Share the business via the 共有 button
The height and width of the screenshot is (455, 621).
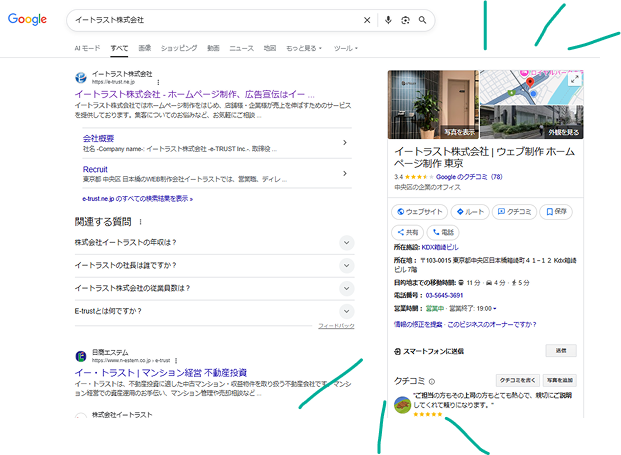[410, 231]
